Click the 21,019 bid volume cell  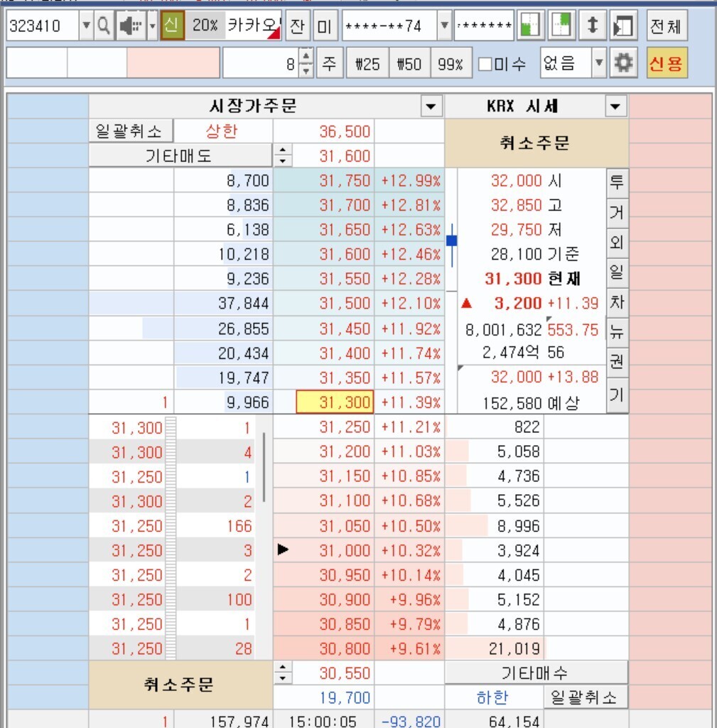(495, 648)
